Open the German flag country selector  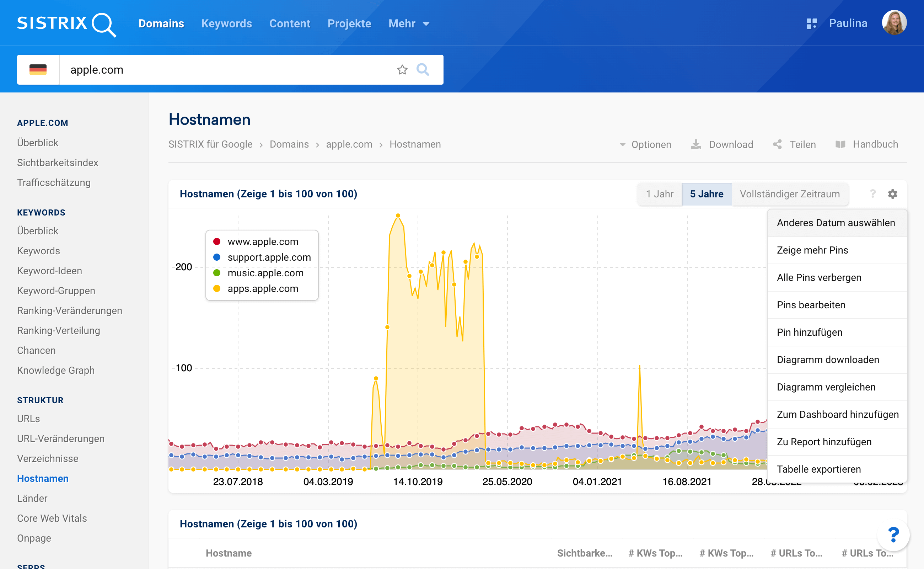click(38, 70)
